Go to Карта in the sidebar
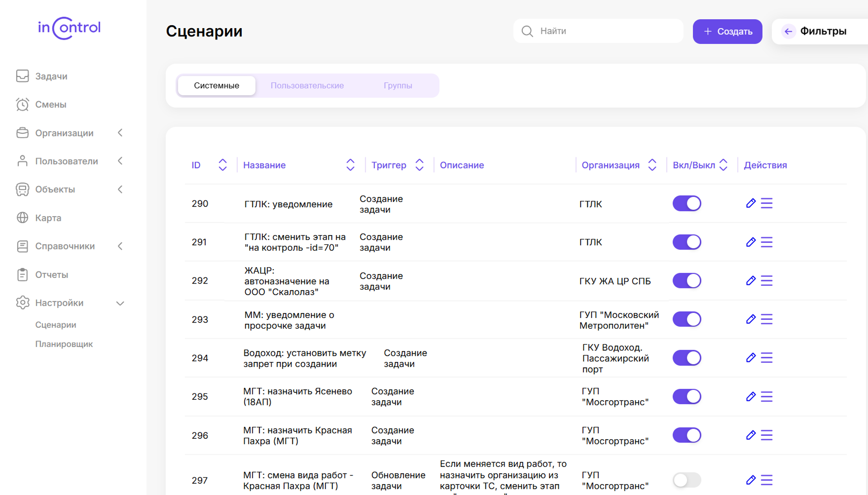This screenshot has width=868, height=495. tap(48, 218)
